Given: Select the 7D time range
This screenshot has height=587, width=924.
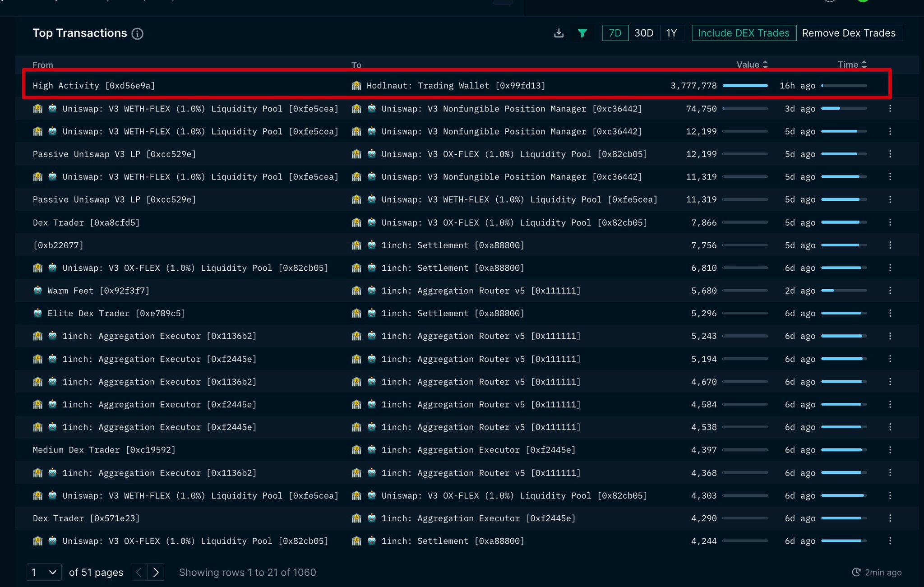Looking at the screenshot, I should click(615, 33).
